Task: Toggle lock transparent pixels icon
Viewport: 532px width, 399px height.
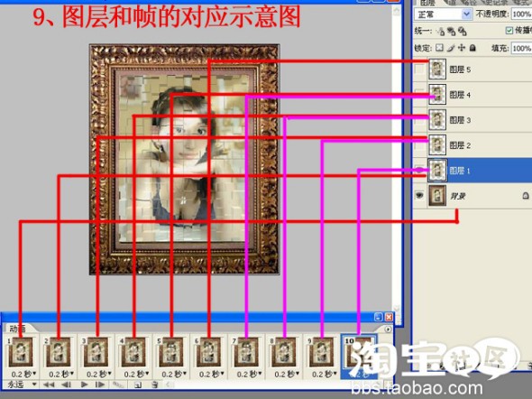Action: 439,48
